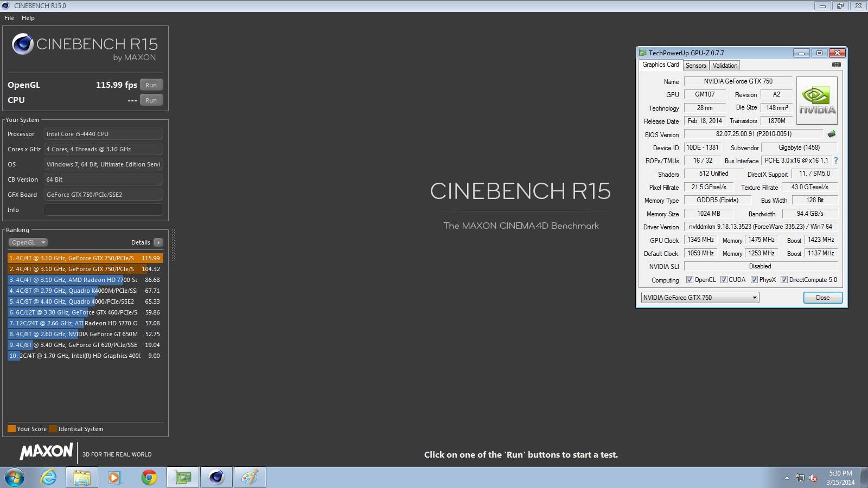Click Cinebench title bar app icon
This screenshot has height=488, width=868.
(6, 5)
